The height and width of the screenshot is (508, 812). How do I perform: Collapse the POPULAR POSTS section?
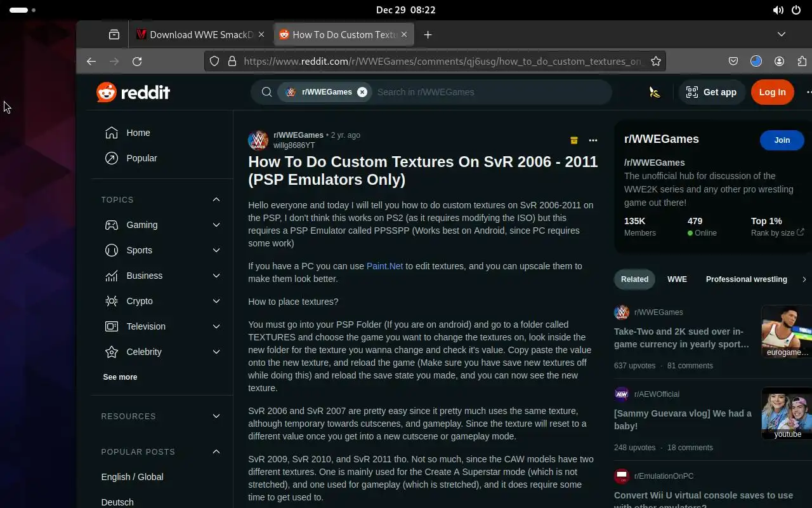pos(216,452)
